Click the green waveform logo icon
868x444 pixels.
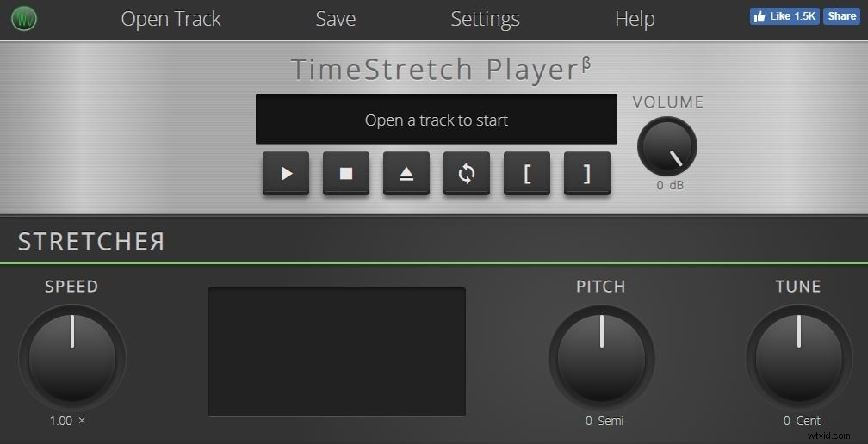coord(24,19)
